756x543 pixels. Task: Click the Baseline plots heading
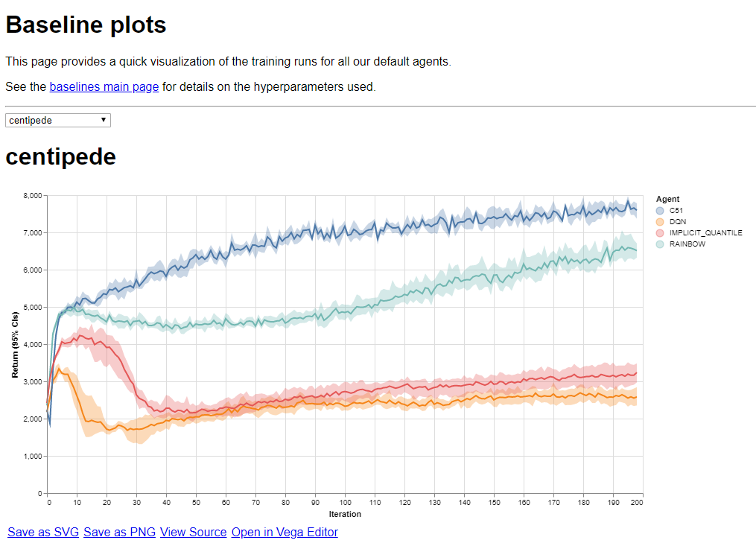(86, 25)
